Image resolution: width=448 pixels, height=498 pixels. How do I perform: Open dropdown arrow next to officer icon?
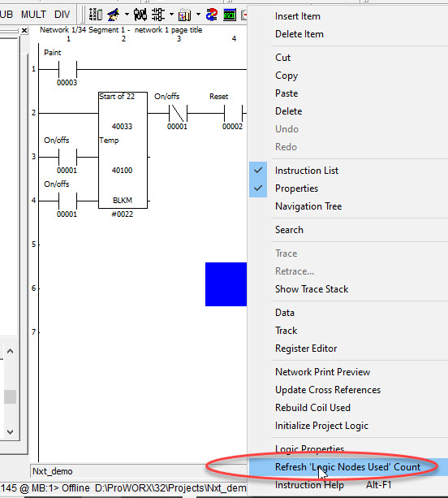[x=127, y=15]
